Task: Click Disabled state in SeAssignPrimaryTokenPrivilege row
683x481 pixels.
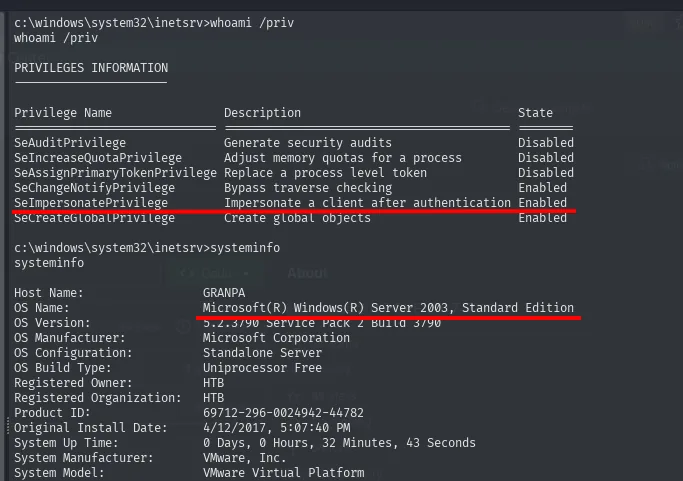Action: click(x=546, y=173)
